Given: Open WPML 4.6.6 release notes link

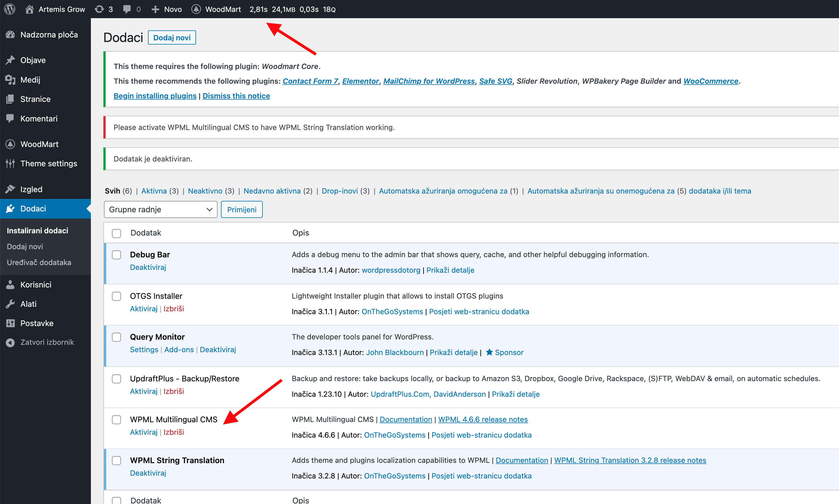Looking at the screenshot, I should 483,419.
